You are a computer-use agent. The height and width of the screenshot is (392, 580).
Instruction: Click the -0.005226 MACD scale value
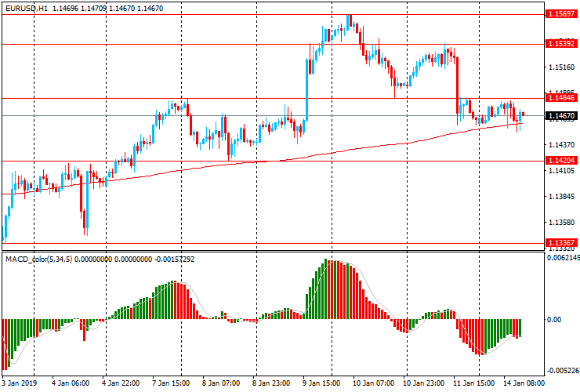pos(563,370)
